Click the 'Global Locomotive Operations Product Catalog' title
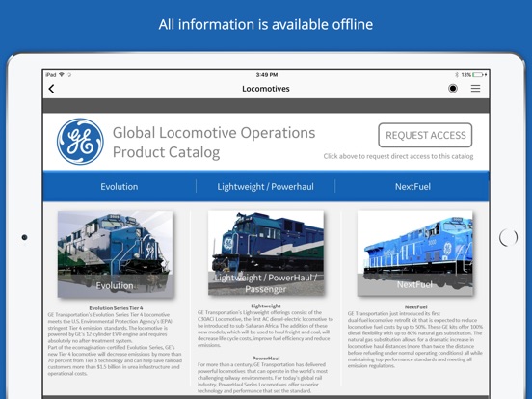532x399 pixels. [x=214, y=143]
